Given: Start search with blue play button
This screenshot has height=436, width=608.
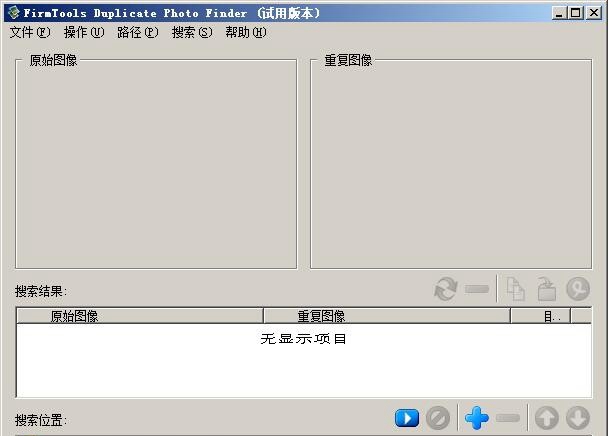Looking at the screenshot, I should coord(407,419).
